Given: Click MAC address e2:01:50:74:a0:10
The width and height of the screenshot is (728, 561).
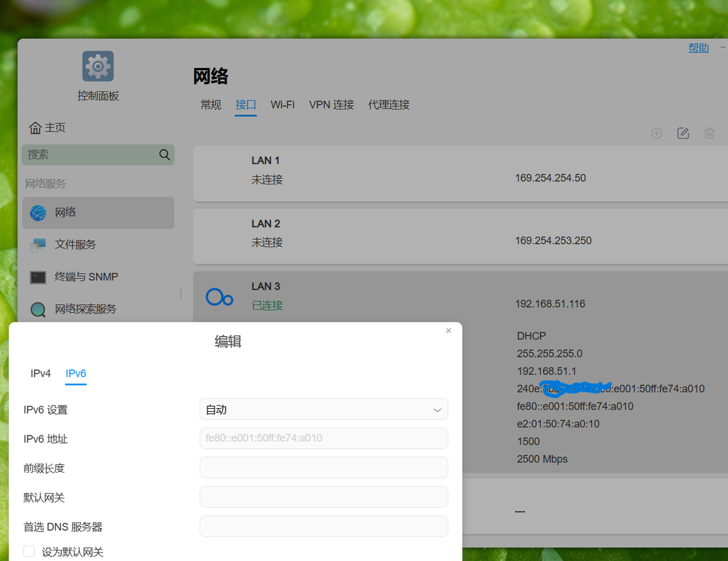Looking at the screenshot, I should click(558, 424).
